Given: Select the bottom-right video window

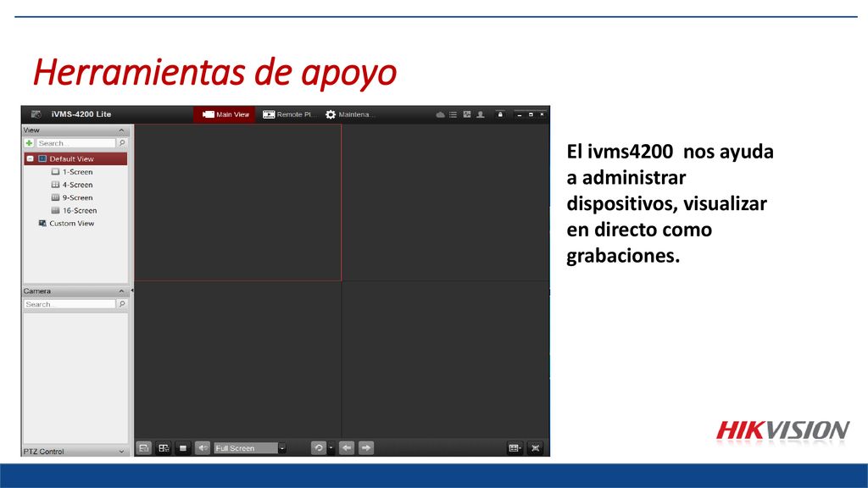Looking at the screenshot, I should [x=446, y=359].
